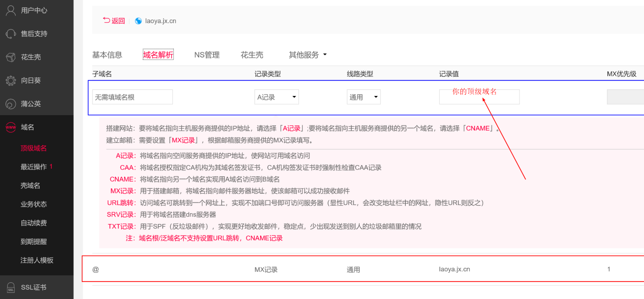This screenshot has height=299, width=644.
Task: Expand the 其他服务 menu
Action: [307, 54]
